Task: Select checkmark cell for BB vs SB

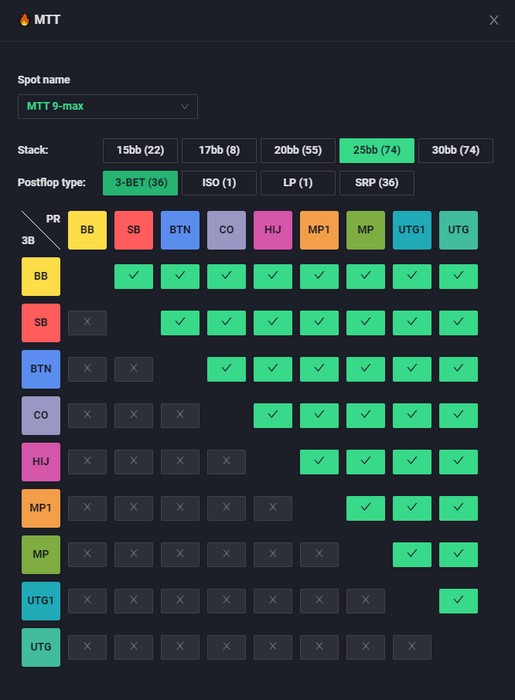Action: [133, 276]
